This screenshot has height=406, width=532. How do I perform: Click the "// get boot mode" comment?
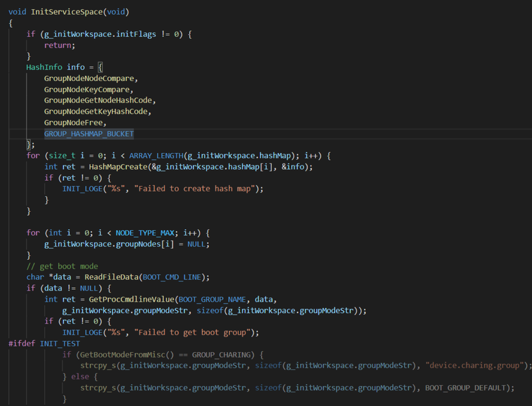pyautogui.click(x=62, y=267)
